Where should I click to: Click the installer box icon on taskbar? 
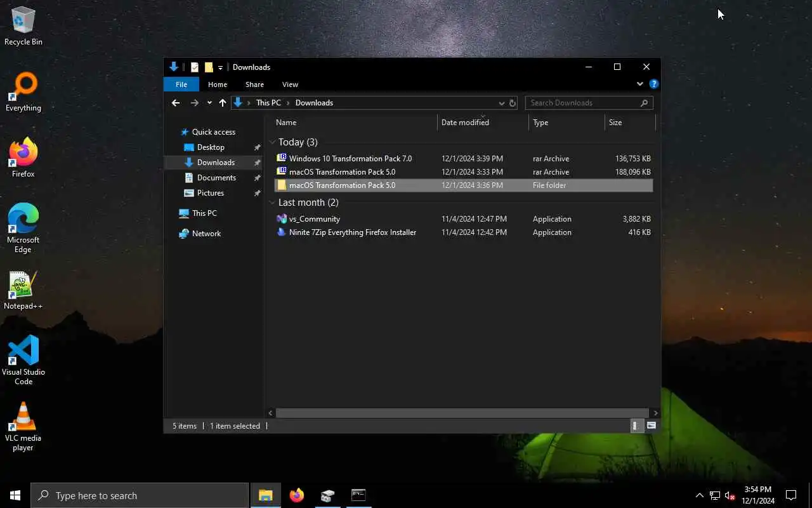327,495
